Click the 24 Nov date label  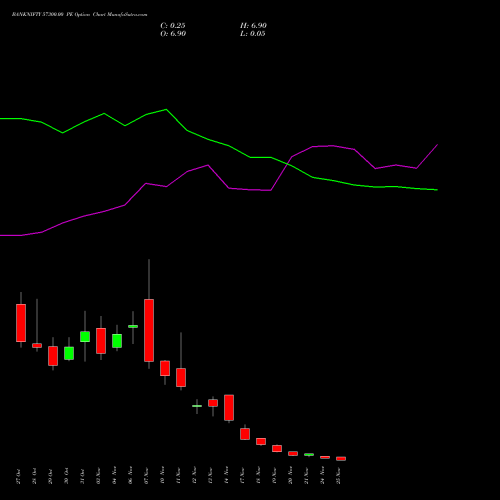322,476
